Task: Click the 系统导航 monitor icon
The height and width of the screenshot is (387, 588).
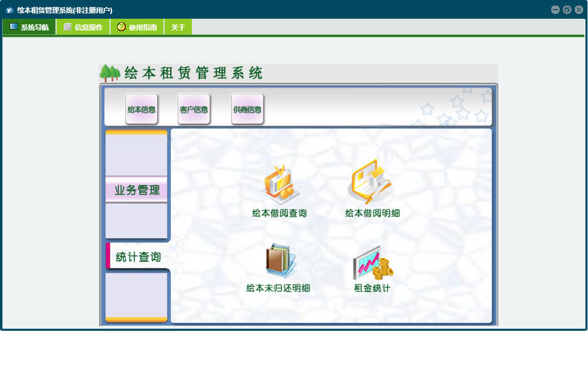Action: [13, 26]
